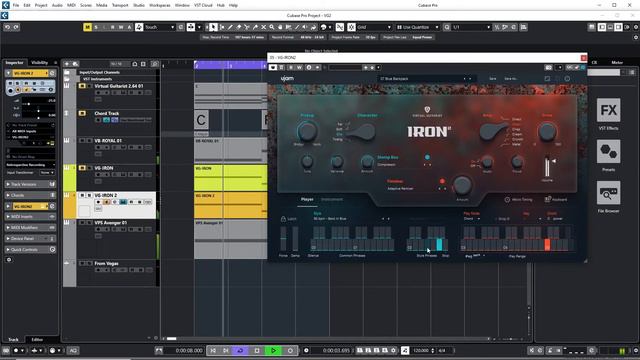Open setup gear in top right toolbar
The image size is (640, 360).
(x=636, y=27)
